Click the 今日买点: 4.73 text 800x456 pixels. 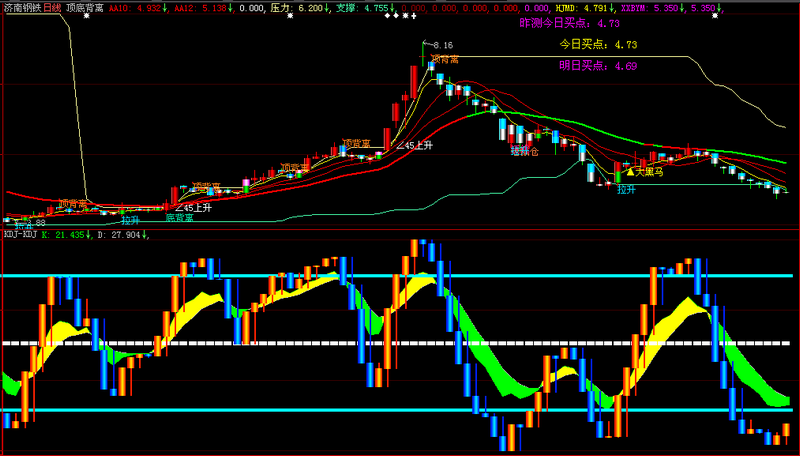click(598, 44)
